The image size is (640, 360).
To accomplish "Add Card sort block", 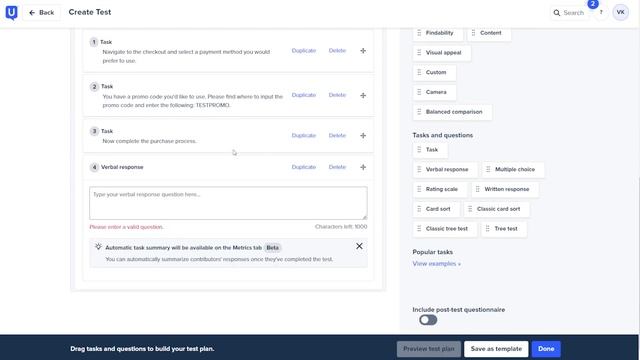I will [436, 209].
